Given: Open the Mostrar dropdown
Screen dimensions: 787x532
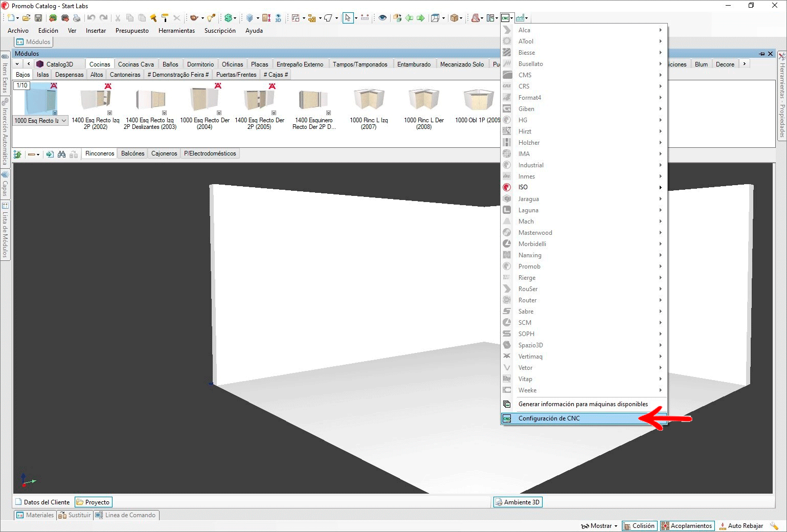Looking at the screenshot, I should point(599,526).
